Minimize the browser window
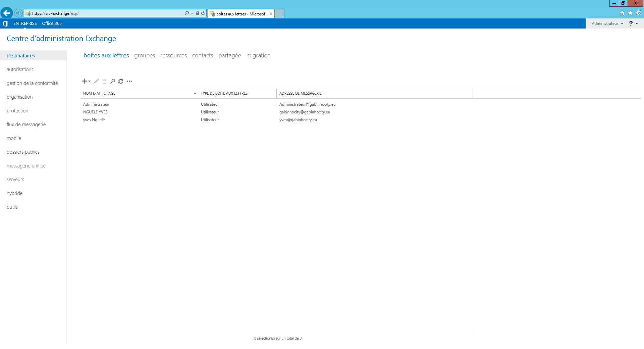644x349 pixels. pos(614,3)
